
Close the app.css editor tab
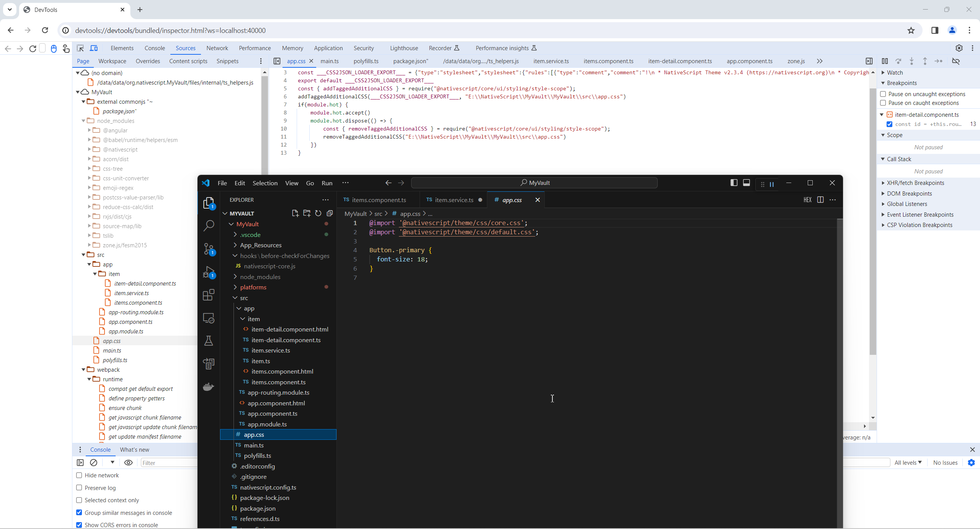tap(537, 199)
